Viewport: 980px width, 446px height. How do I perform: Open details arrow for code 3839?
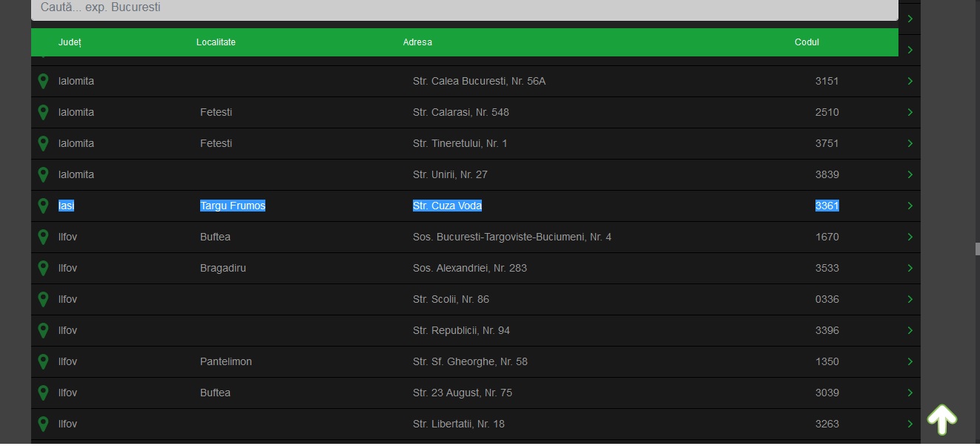point(910,174)
